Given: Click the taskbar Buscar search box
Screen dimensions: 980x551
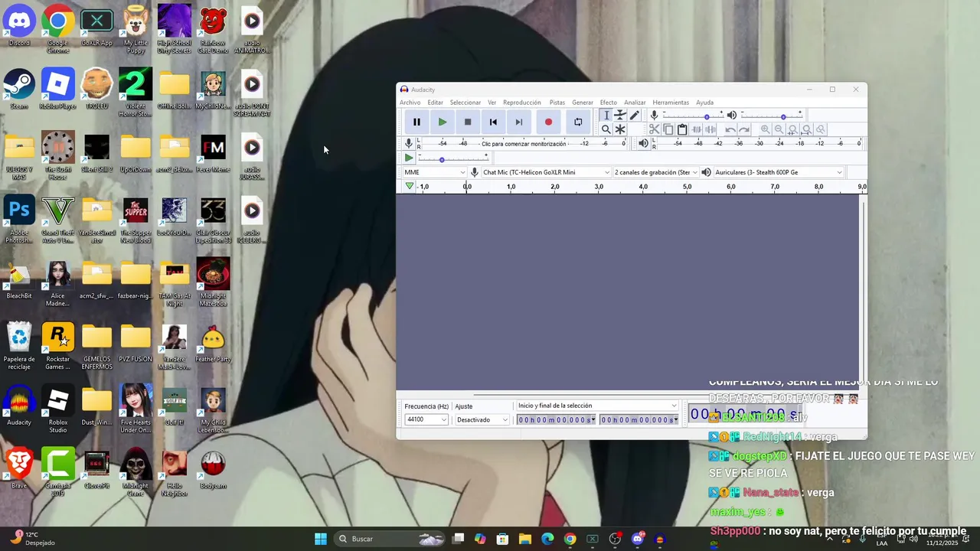Looking at the screenshot, I should pyautogui.click(x=390, y=539).
